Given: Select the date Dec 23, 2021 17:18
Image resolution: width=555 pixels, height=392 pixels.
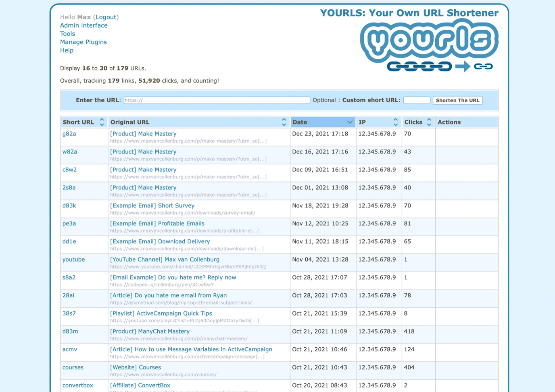Looking at the screenshot, I should tap(320, 134).
